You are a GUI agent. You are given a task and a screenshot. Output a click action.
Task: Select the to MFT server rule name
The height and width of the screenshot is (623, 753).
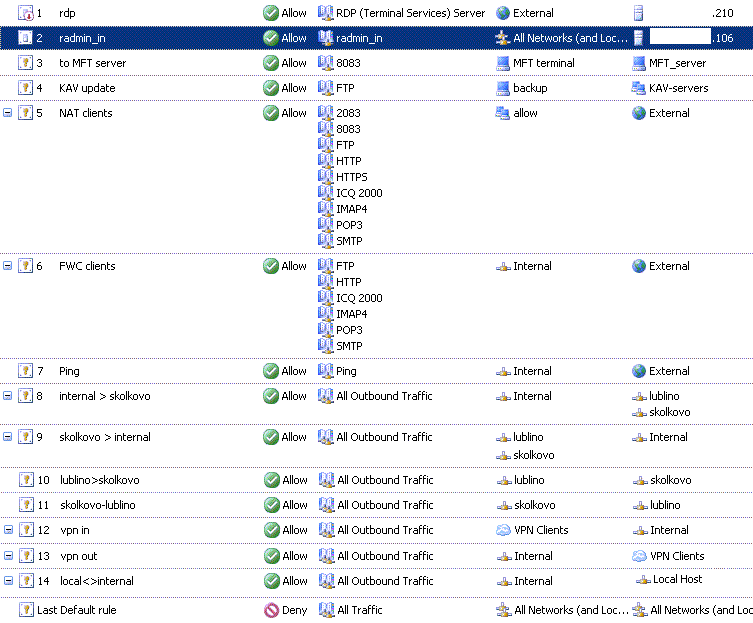click(x=92, y=63)
